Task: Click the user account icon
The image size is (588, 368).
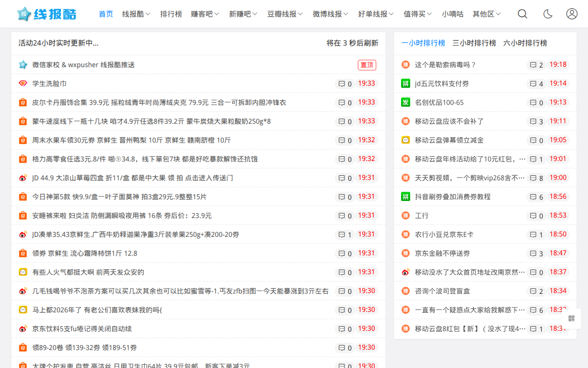Action: 571,14
